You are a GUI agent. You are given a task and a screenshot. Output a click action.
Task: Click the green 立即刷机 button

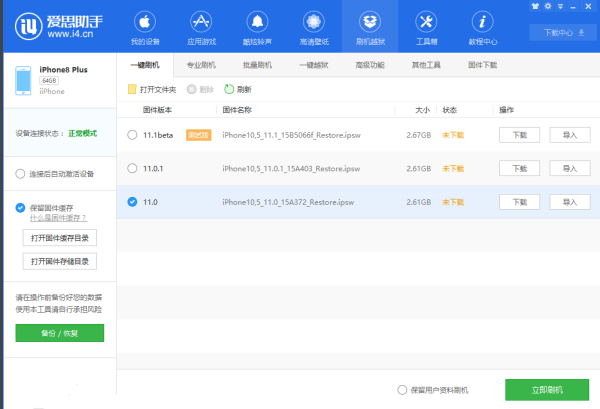[x=546, y=390]
